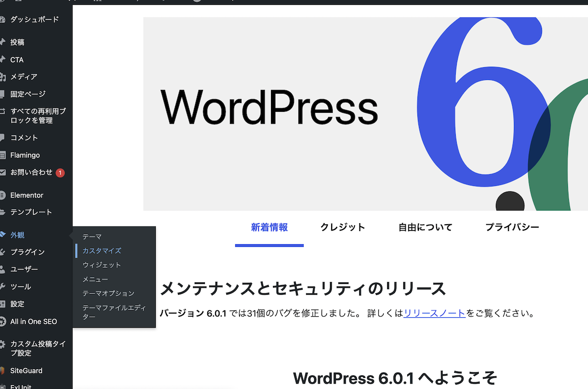Follow the リリースノート link
The image size is (588, 389).
point(434,313)
